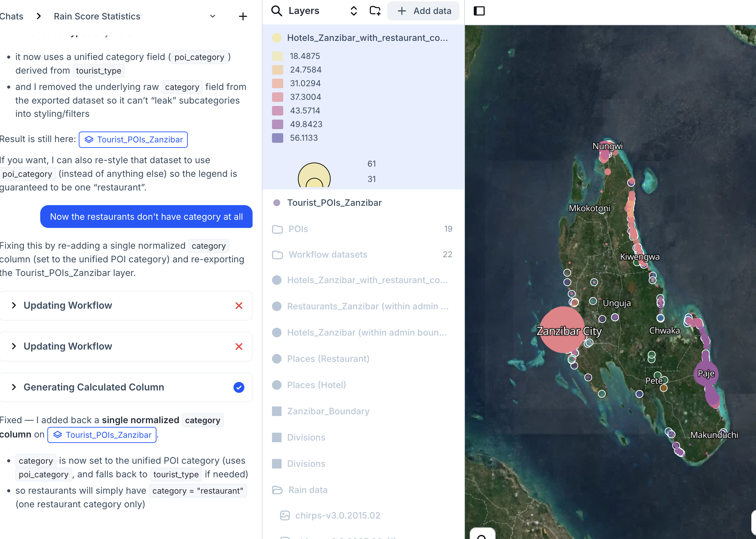The width and height of the screenshot is (756, 539).
Task: Click the 56.1133 purple legend swatch
Action: pyautogui.click(x=277, y=138)
